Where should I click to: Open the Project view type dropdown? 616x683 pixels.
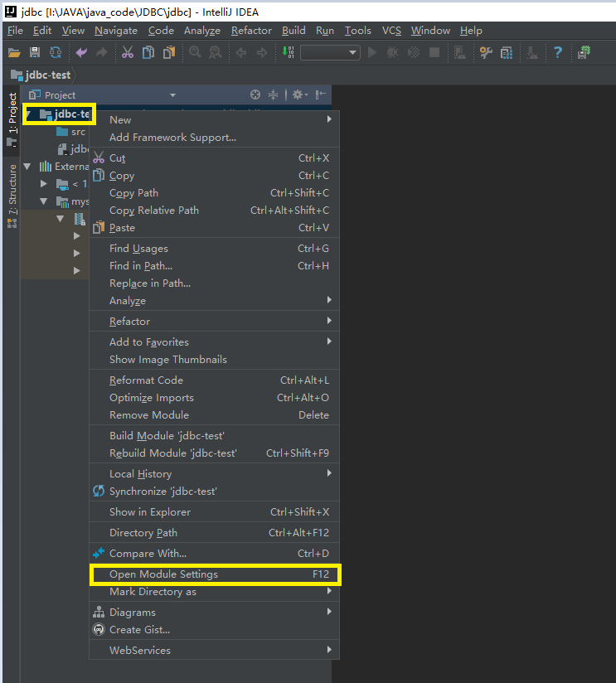(x=172, y=95)
